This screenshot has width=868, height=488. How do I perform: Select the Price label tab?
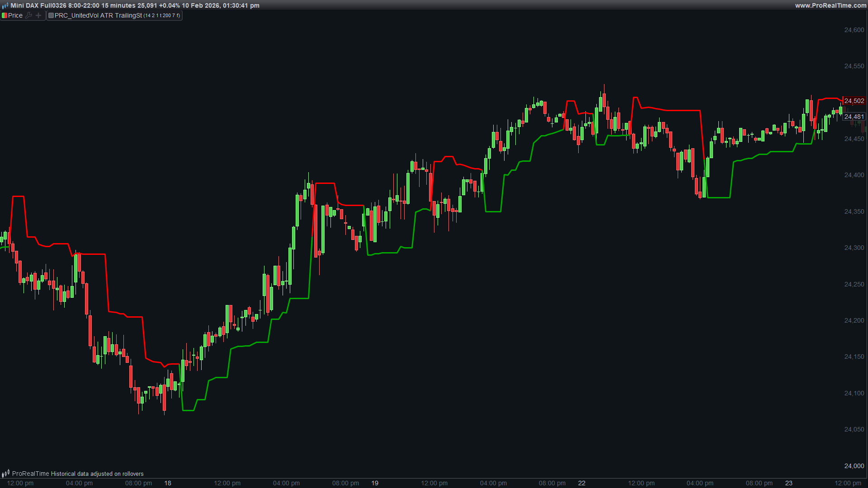15,15
